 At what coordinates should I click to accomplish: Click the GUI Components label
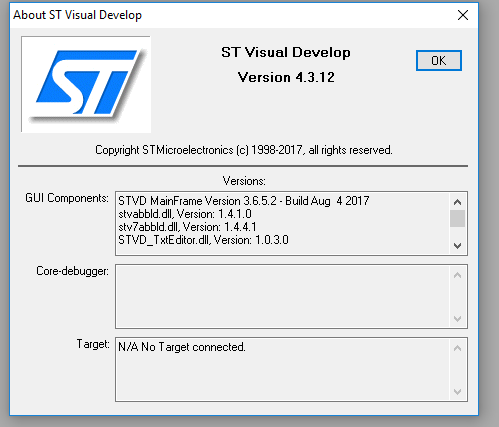(x=67, y=198)
